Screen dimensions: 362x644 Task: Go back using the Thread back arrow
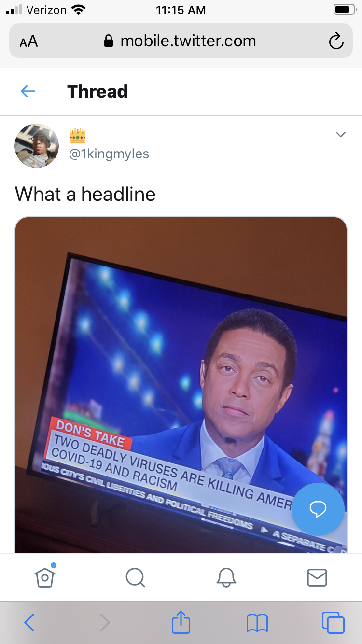coord(28,91)
